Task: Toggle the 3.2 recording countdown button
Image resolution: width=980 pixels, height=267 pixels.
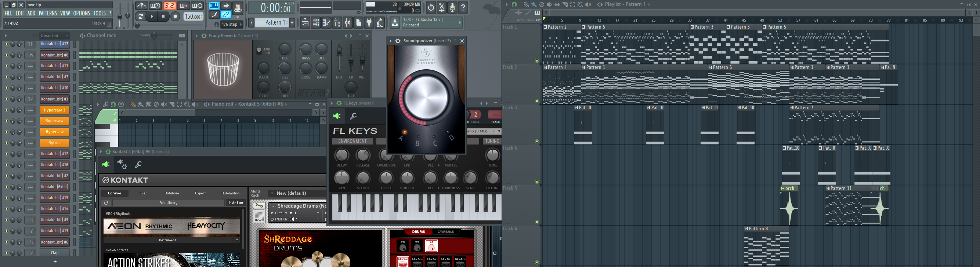Action: (169, 6)
